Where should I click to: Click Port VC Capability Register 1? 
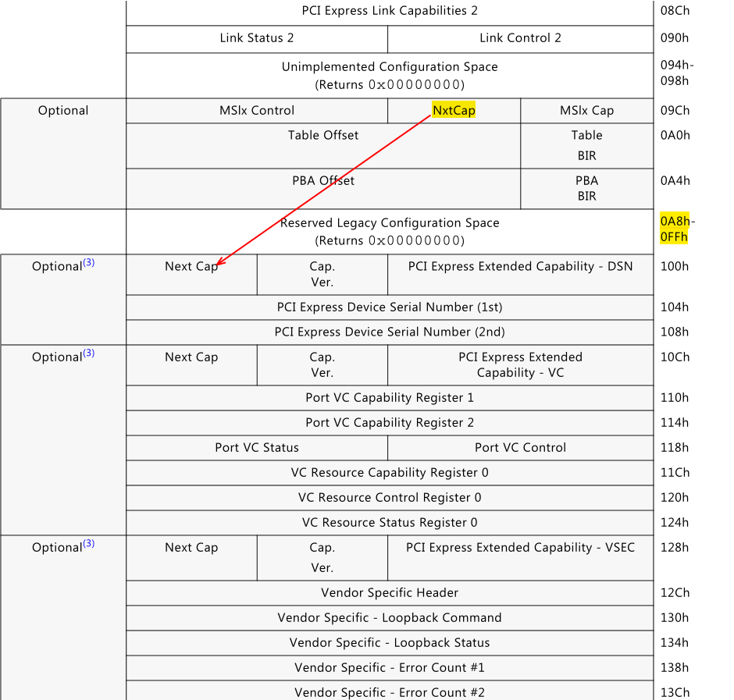coord(390,398)
